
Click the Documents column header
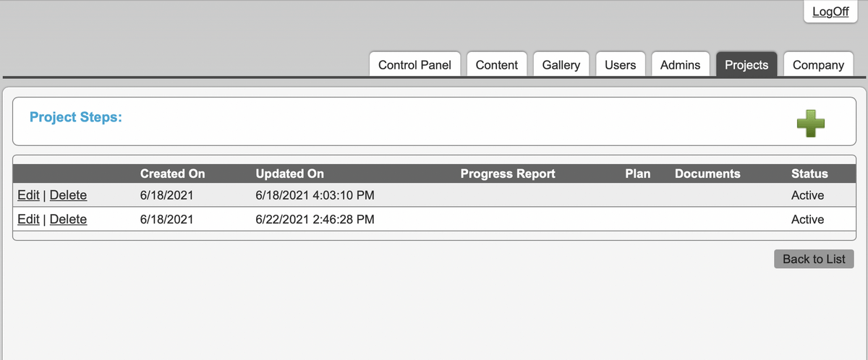707,173
